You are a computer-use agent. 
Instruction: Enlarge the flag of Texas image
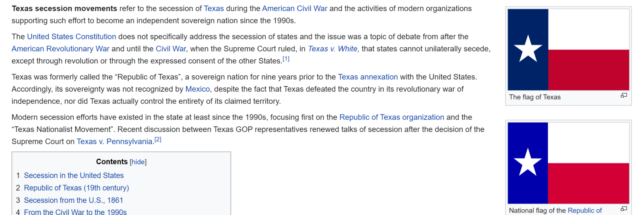(x=624, y=95)
